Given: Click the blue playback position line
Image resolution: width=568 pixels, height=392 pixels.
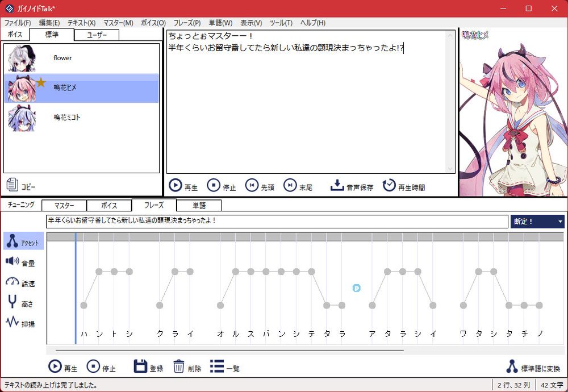Looking at the screenshot, I should 76,288.
